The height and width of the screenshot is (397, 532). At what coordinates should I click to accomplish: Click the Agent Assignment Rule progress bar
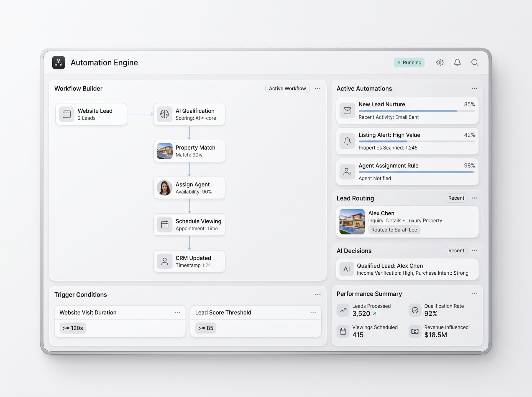(417, 172)
